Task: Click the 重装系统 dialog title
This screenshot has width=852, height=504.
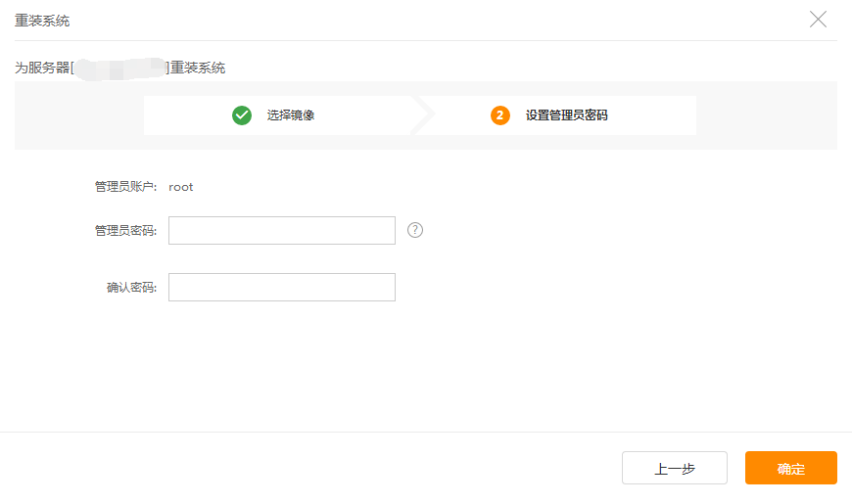Action: point(42,21)
